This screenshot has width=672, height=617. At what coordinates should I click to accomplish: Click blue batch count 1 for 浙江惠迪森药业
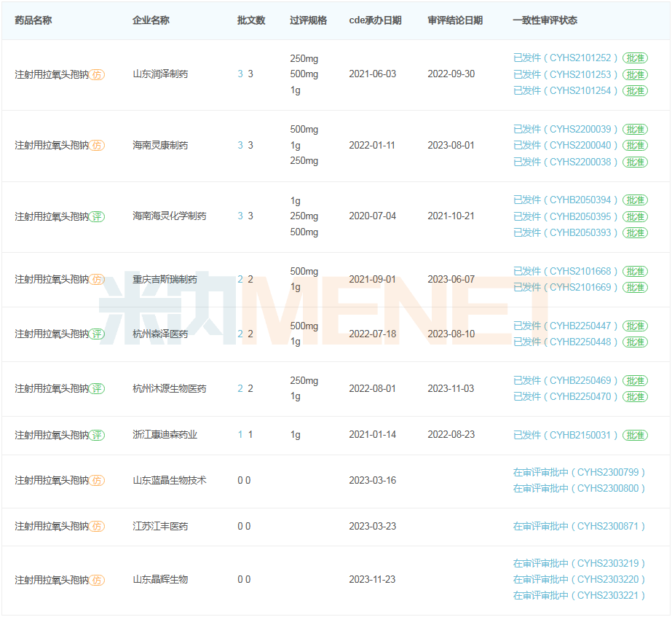pyautogui.click(x=240, y=435)
